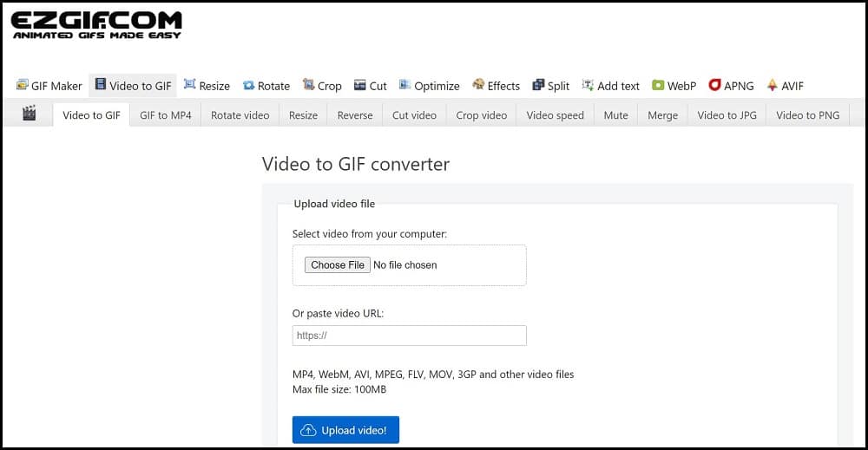Click the GIF Maker icon

coord(23,85)
